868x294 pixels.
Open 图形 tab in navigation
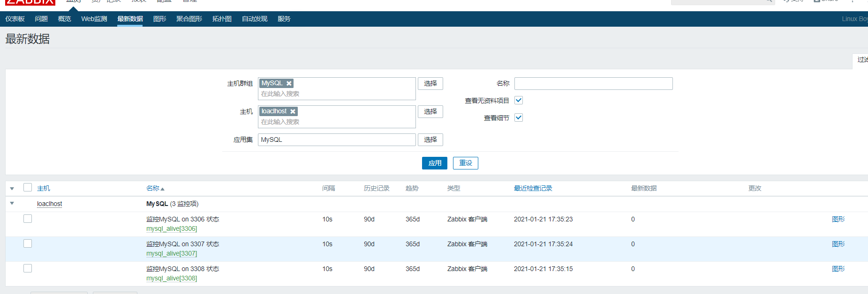point(160,19)
